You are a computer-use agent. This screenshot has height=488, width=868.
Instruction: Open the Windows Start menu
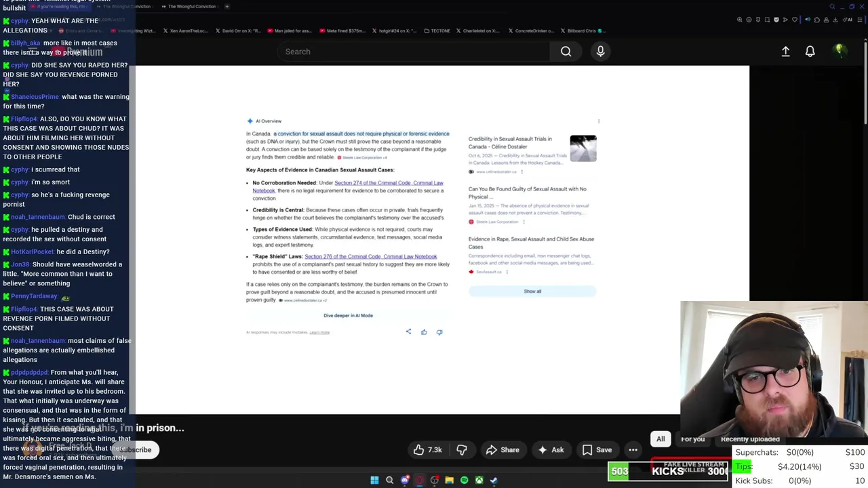tap(374, 480)
